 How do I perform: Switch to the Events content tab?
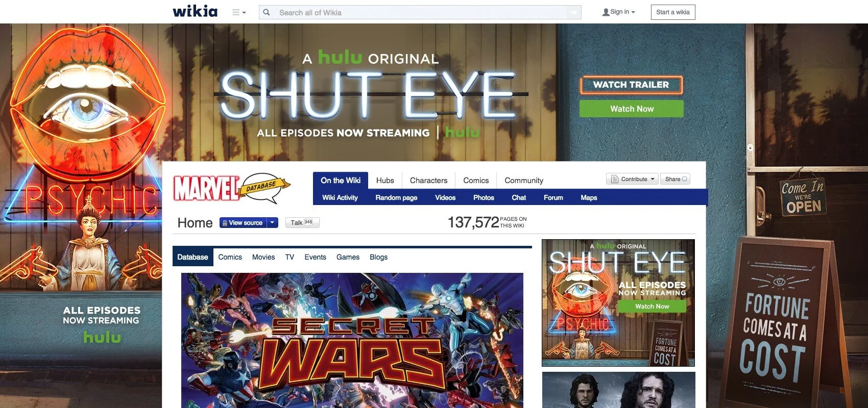point(315,257)
